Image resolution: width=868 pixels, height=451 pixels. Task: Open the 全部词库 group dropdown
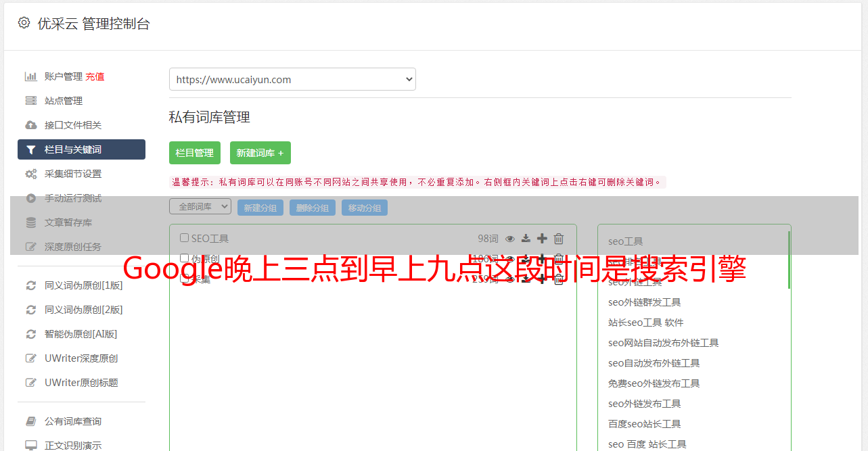coord(200,207)
